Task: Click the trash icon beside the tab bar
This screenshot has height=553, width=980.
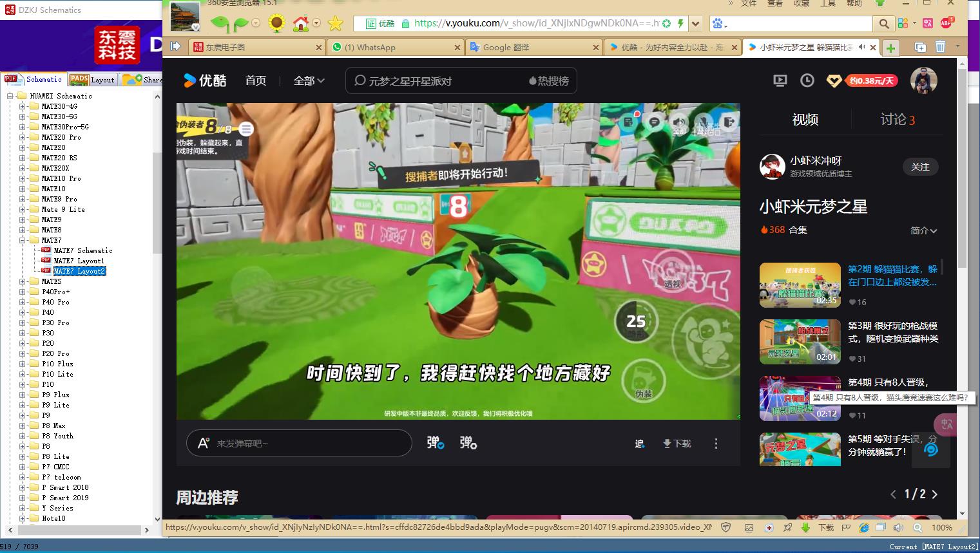Action: pos(940,47)
